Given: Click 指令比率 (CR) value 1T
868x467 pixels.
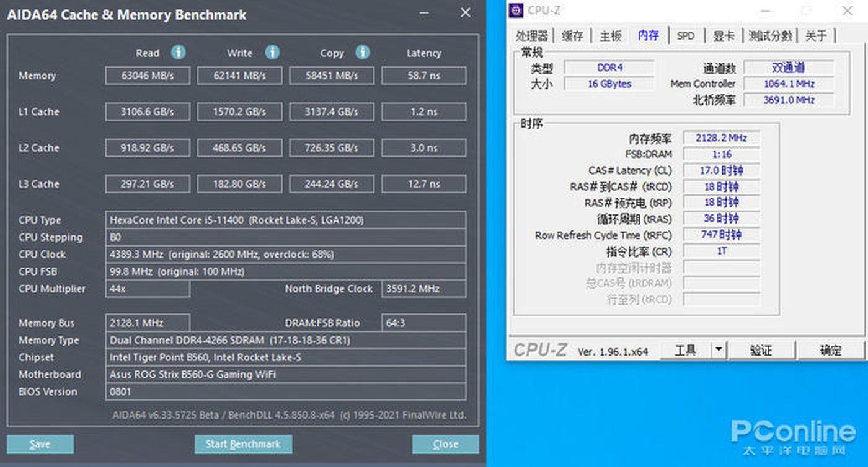Looking at the screenshot, I should point(722,251).
